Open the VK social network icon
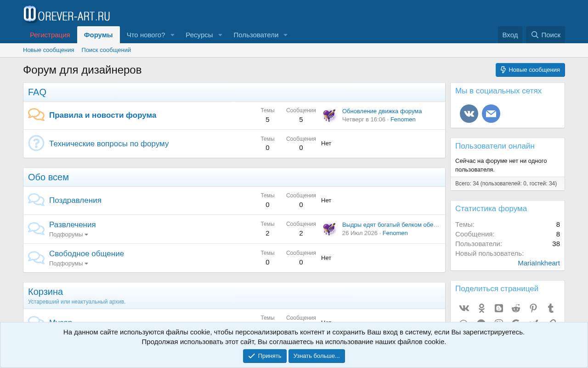 [x=469, y=114]
